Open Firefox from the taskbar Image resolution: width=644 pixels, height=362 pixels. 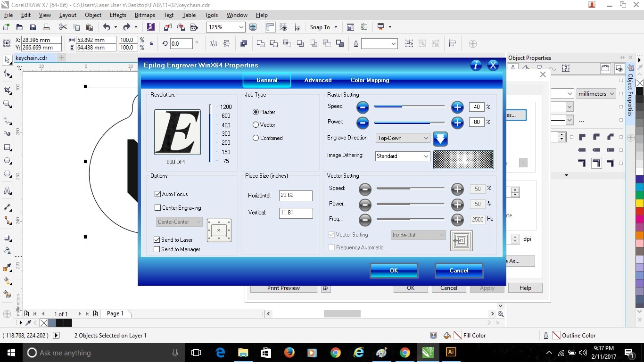point(289,353)
